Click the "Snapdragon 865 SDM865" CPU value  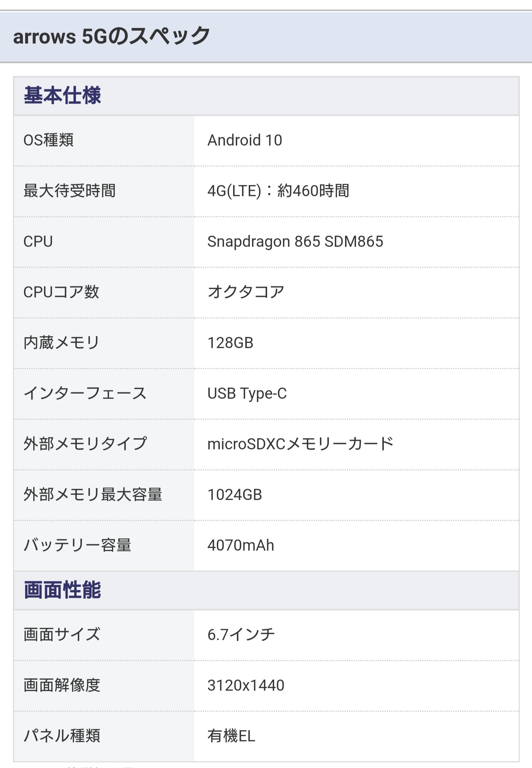coord(295,242)
